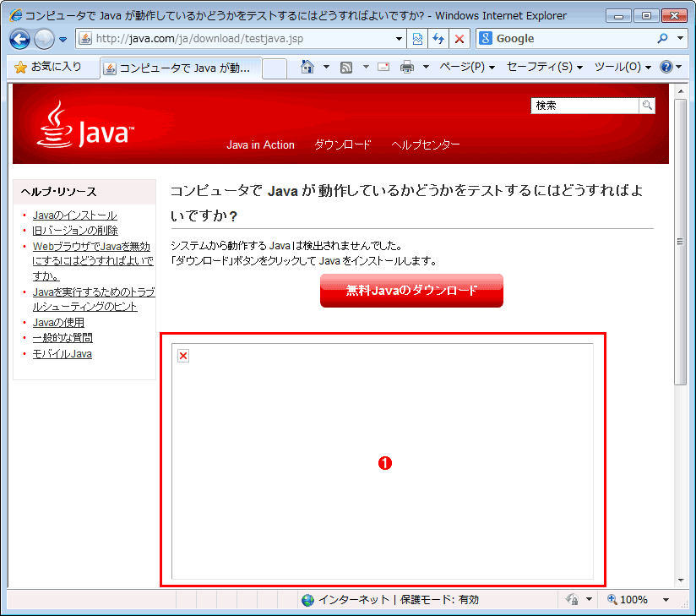Image resolution: width=696 pixels, height=616 pixels.
Task: Click the Java site search magnifier button
Action: pyautogui.click(x=647, y=106)
